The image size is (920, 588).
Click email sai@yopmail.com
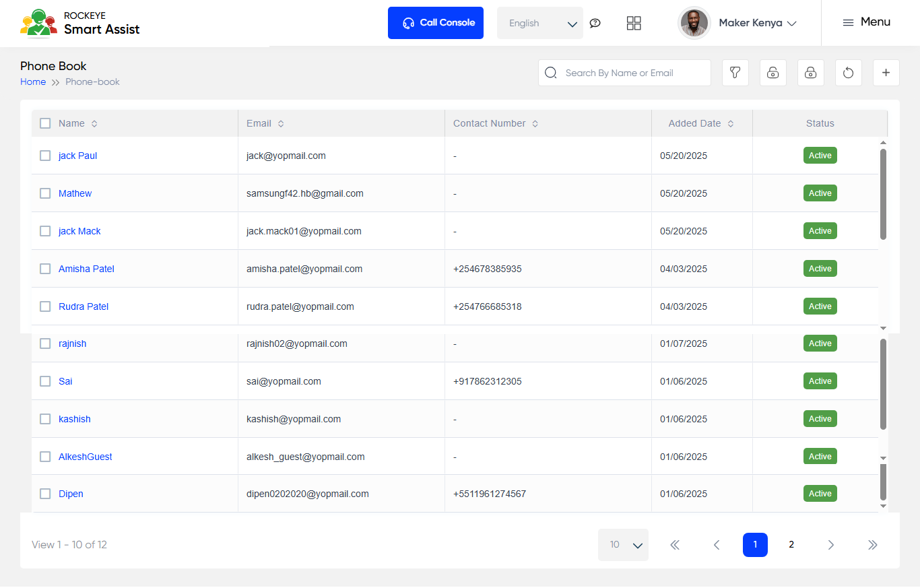pyautogui.click(x=284, y=381)
